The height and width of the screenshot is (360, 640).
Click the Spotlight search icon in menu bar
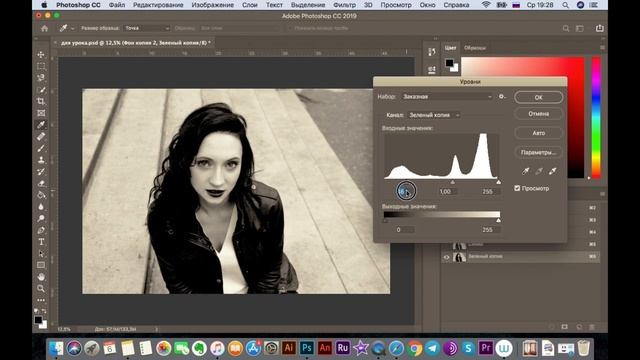pos(565,5)
